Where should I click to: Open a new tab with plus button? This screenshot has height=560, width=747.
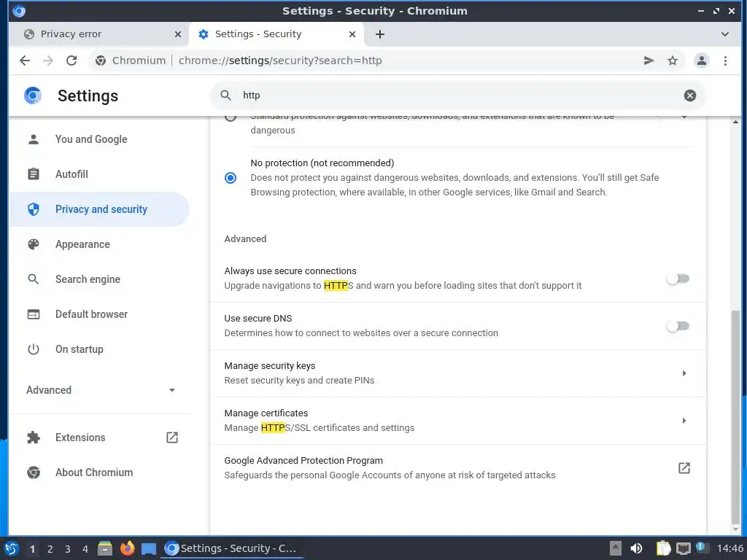pos(379,34)
